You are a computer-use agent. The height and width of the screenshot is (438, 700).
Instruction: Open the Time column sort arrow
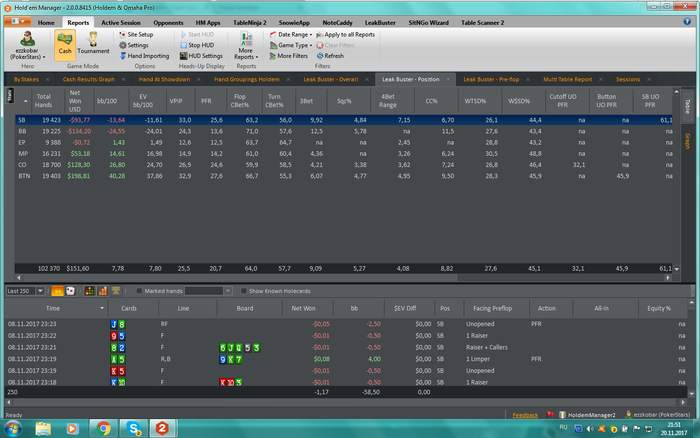102,308
